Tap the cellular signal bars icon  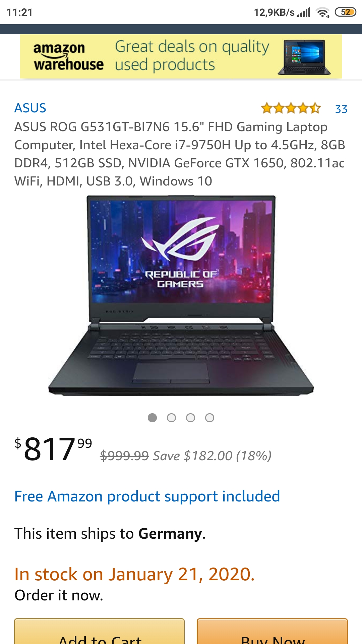click(304, 12)
